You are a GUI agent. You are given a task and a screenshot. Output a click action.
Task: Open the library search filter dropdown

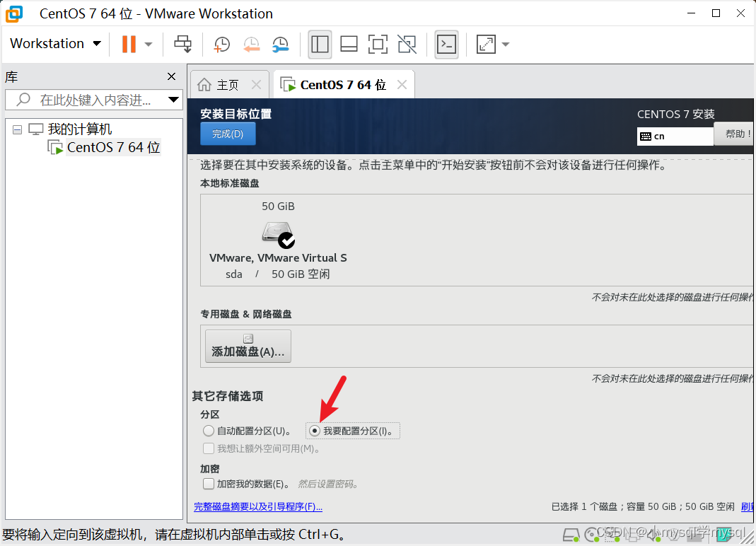pyautogui.click(x=173, y=99)
